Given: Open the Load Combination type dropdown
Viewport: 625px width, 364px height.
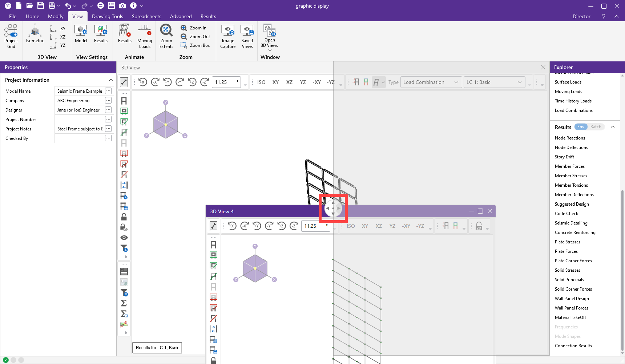Looking at the screenshot, I should pos(431,82).
